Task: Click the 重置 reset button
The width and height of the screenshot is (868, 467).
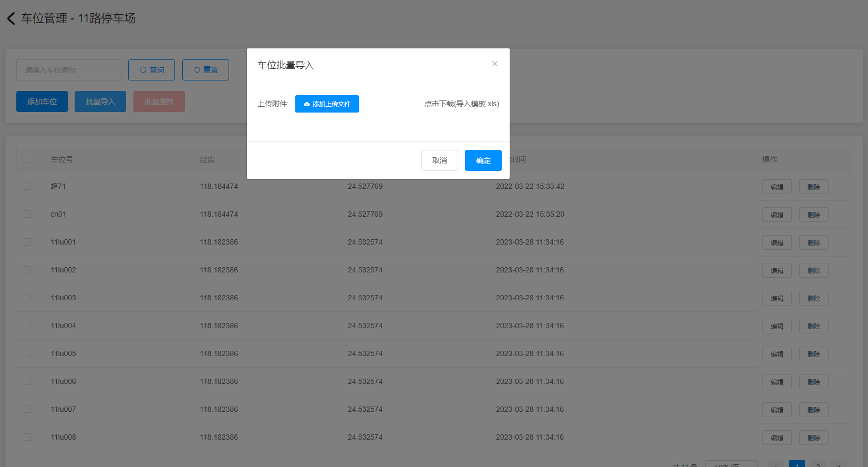Action: click(205, 70)
